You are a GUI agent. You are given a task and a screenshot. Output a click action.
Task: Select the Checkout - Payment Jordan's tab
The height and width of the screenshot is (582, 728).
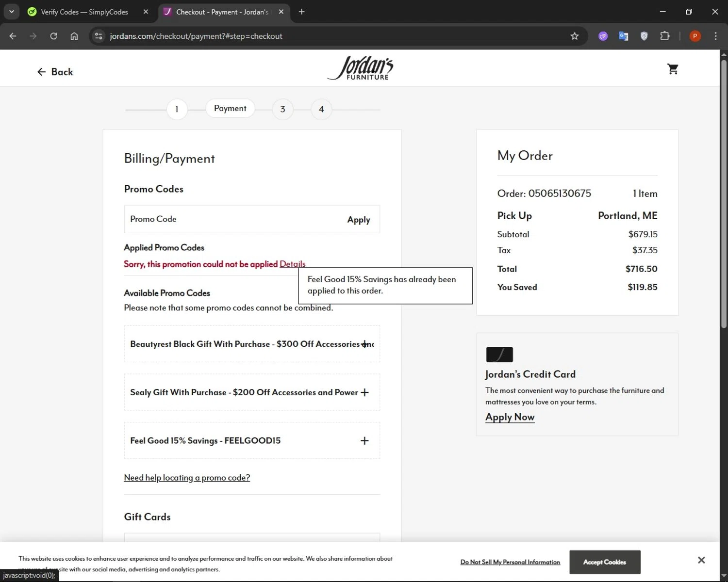pos(222,12)
